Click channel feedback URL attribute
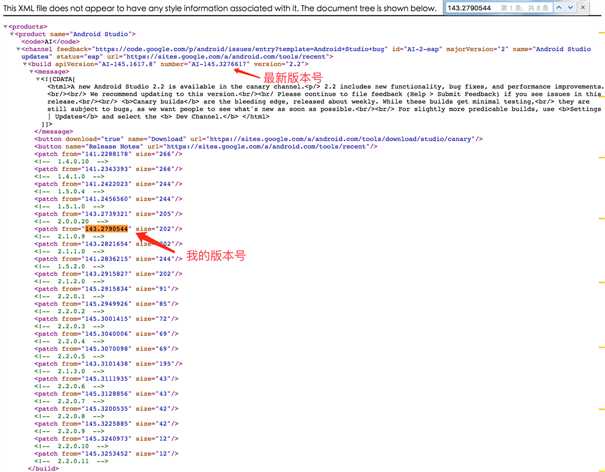The image size is (605, 472). coord(222,49)
